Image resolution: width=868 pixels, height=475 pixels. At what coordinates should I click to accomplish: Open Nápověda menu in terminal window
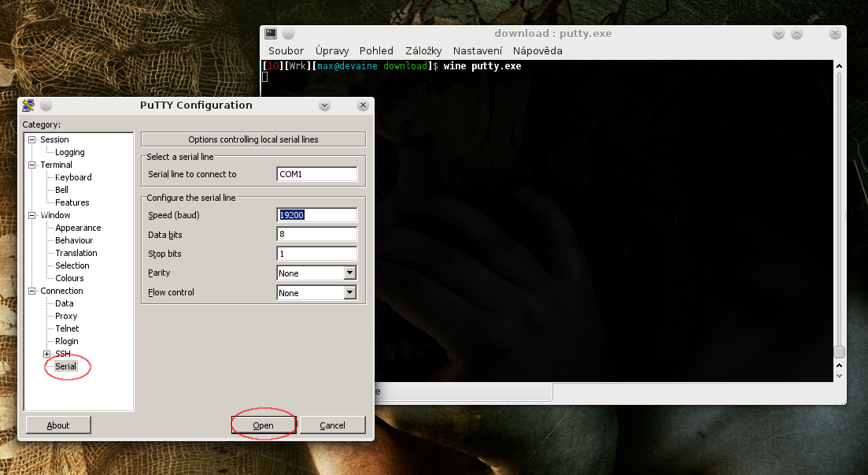[x=537, y=50]
